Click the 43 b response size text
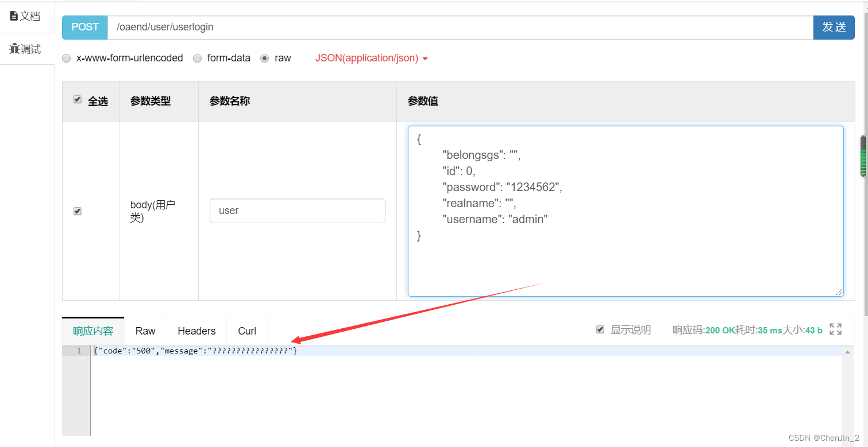 coord(813,330)
